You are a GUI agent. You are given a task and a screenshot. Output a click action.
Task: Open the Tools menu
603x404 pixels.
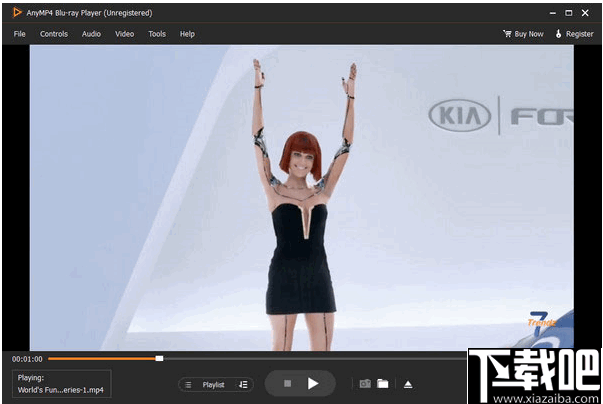click(x=157, y=34)
